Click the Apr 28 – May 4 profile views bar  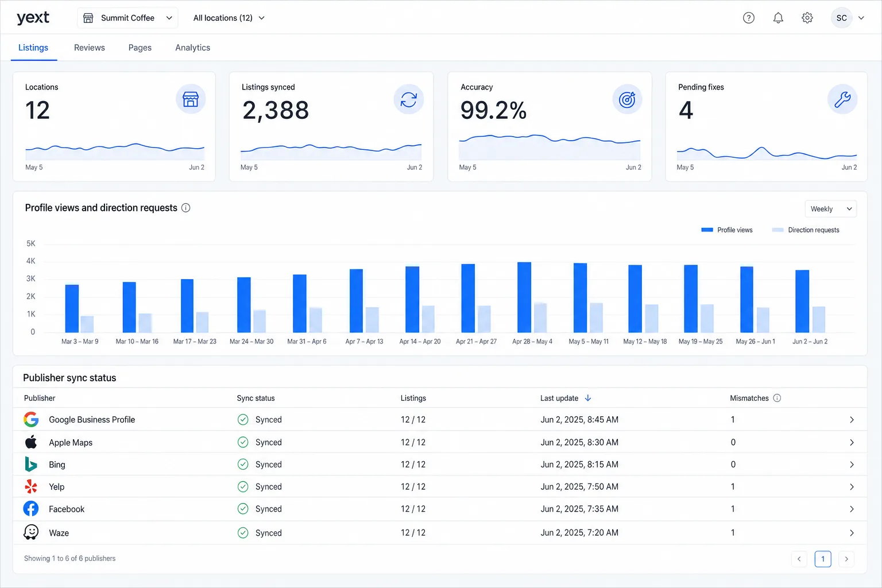[x=524, y=297]
